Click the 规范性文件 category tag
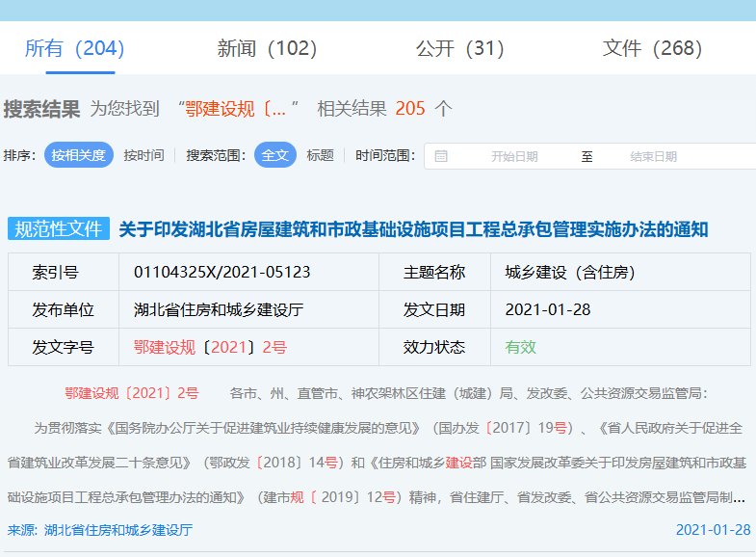 tap(59, 228)
